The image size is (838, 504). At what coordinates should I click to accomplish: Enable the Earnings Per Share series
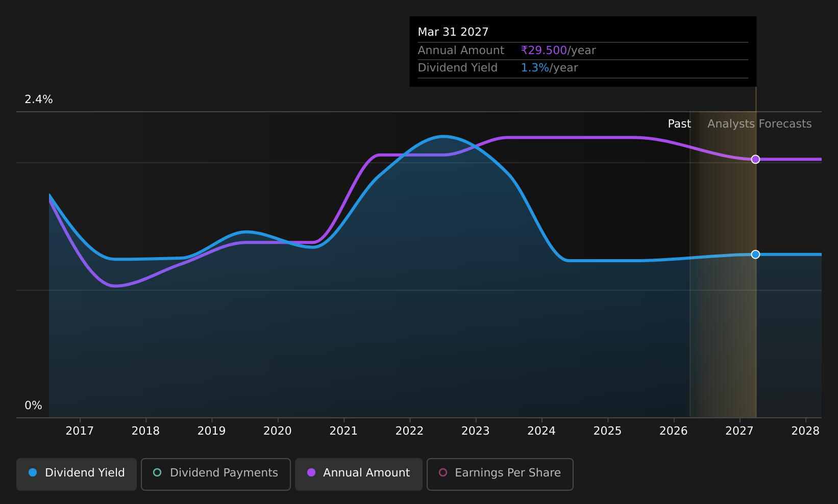(x=500, y=474)
